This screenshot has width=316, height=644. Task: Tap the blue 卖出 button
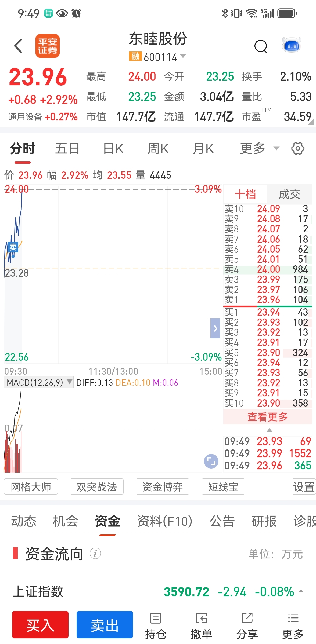pyautogui.click(x=105, y=625)
